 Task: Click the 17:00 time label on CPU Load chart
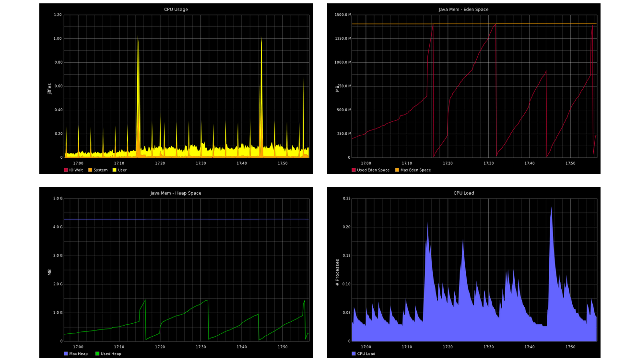coord(366,347)
